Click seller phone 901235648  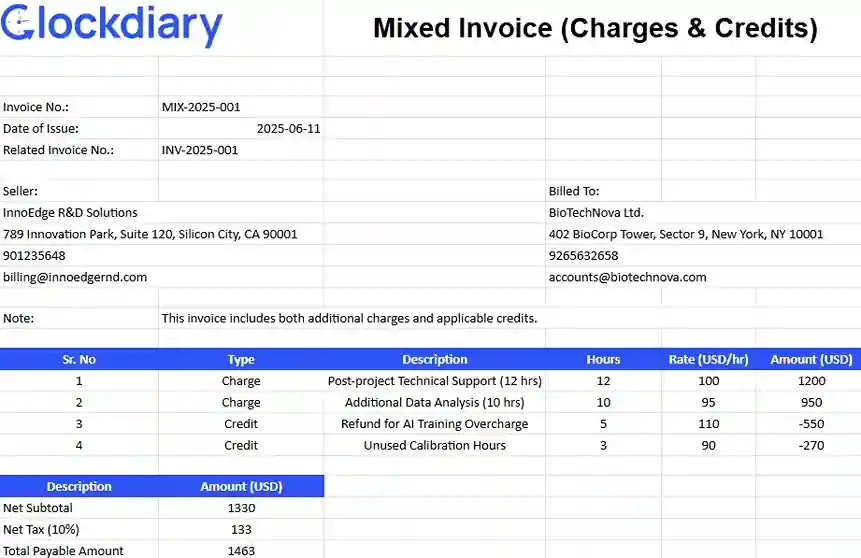coord(34,255)
